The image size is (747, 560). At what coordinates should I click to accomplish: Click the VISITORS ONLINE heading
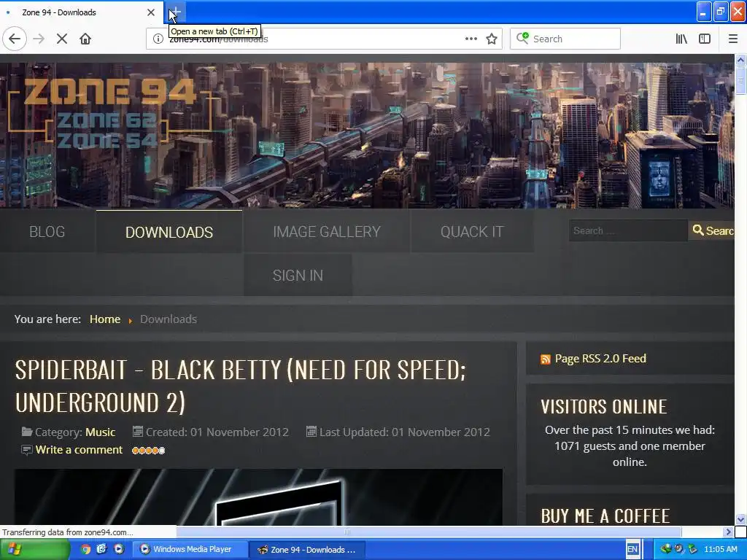click(x=603, y=407)
